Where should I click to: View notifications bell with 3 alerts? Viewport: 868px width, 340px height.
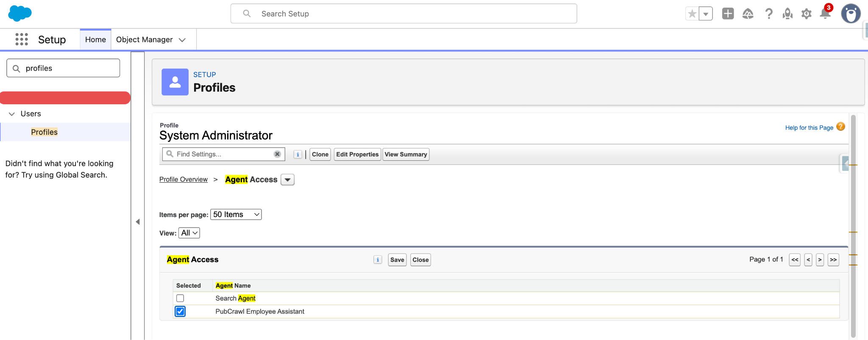coord(826,13)
